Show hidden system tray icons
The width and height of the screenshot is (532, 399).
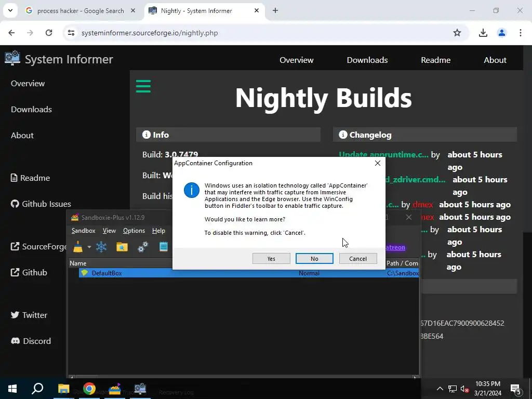pos(440,389)
